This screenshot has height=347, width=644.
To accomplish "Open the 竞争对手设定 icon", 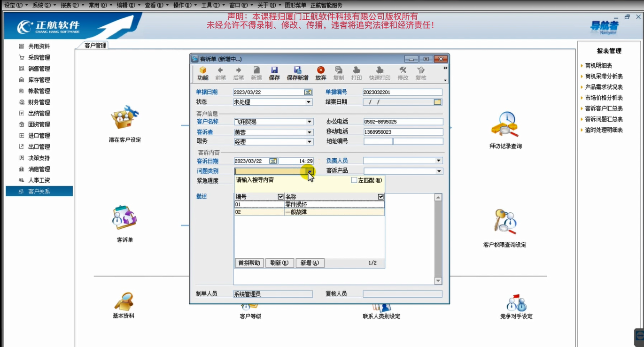I will 516,303.
